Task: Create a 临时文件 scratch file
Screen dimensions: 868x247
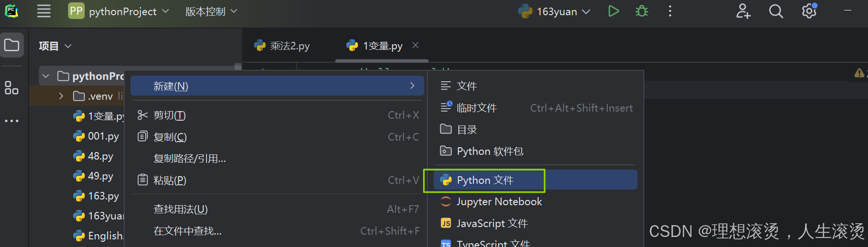Action: [535, 108]
